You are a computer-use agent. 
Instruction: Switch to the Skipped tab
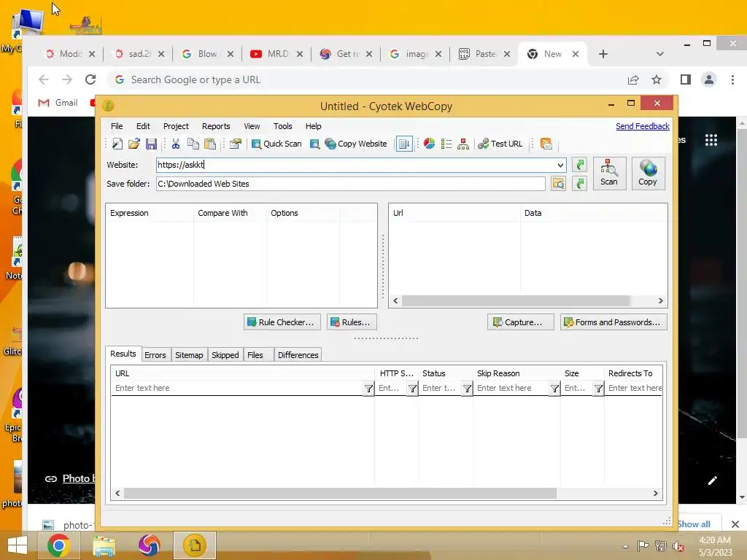pyautogui.click(x=225, y=355)
